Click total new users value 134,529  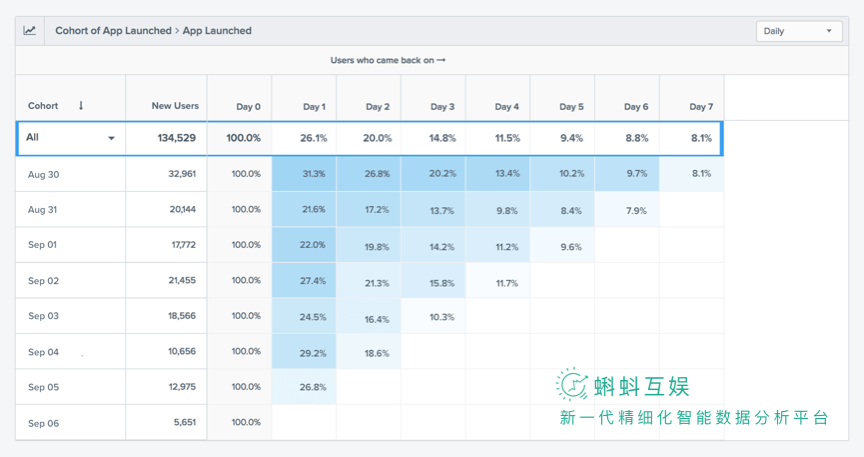tap(176, 138)
